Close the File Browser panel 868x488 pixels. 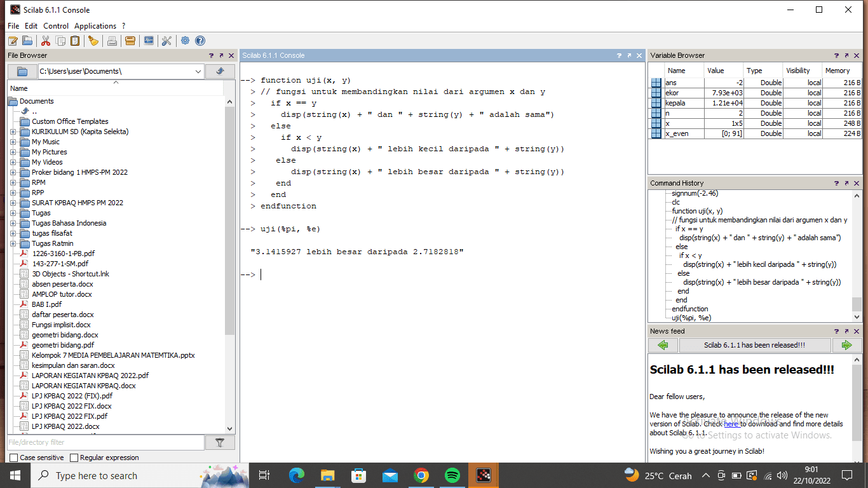(x=231, y=55)
